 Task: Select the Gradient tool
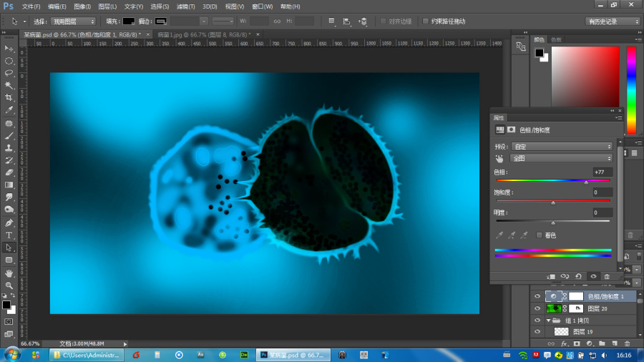9,185
